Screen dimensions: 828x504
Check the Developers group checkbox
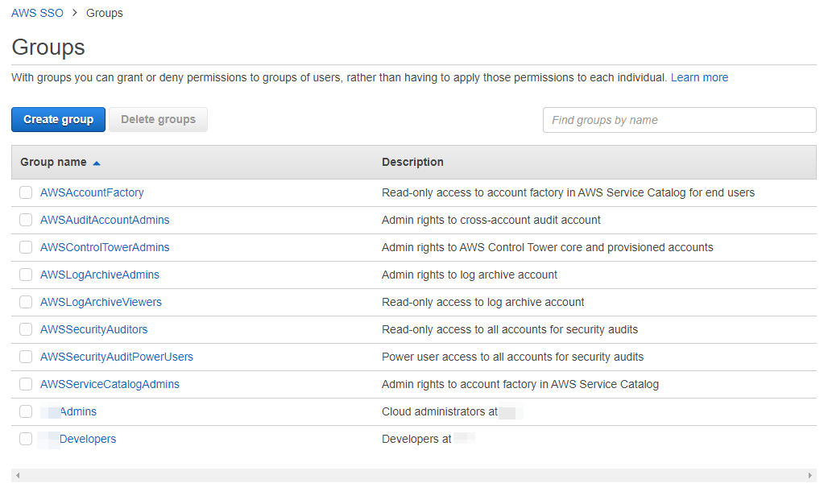pyautogui.click(x=25, y=439)
